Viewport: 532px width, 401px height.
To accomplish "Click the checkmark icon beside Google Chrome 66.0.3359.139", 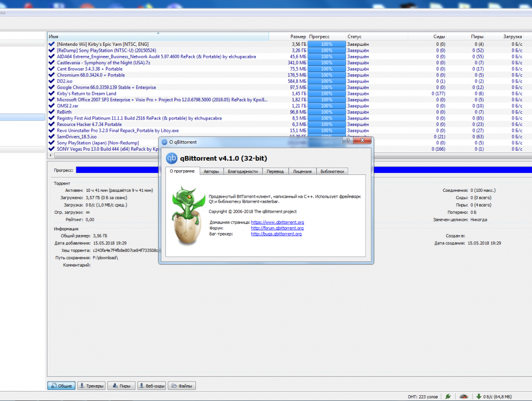I will 52,87.
